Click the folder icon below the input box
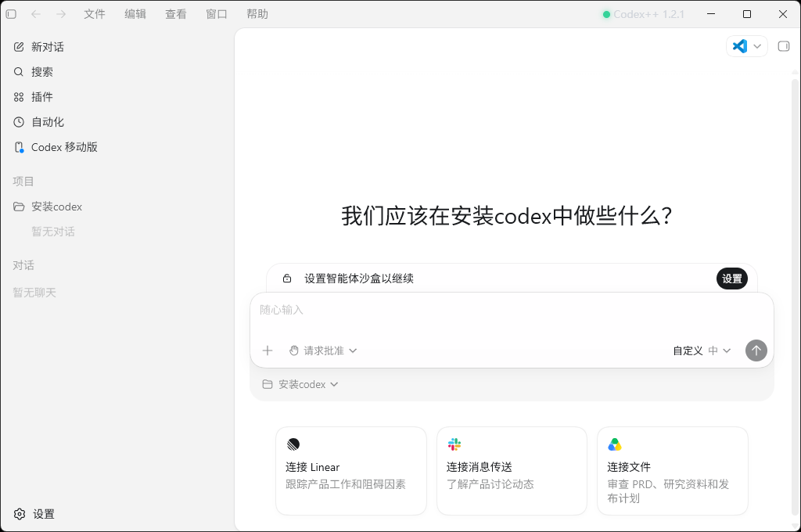 (268, 384)
